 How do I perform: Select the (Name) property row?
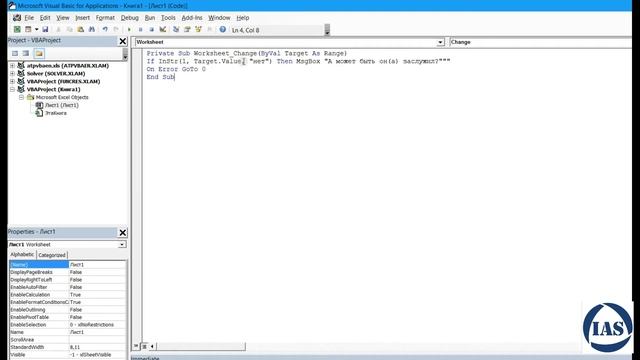(68, 264)
